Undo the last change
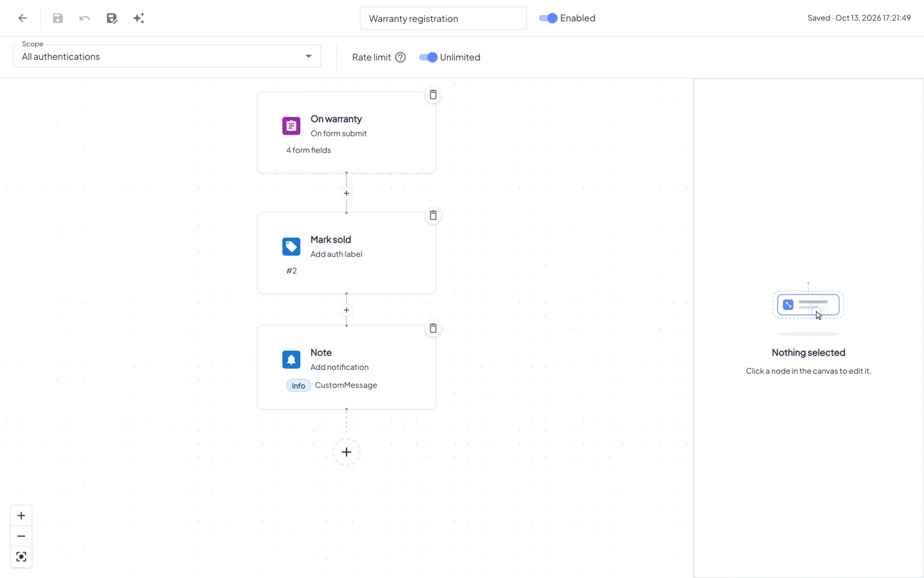Viewport: 924px width, 578px height. (x=85, y=18)
